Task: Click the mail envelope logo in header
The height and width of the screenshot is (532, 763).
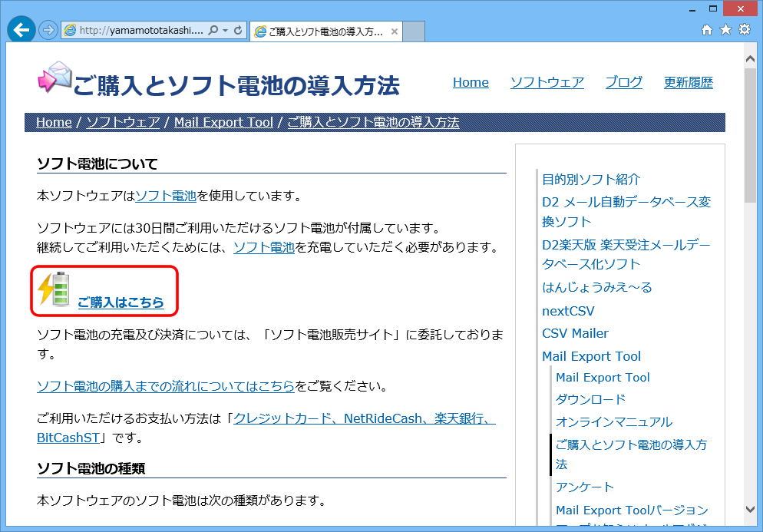Action: click(54, 78)
